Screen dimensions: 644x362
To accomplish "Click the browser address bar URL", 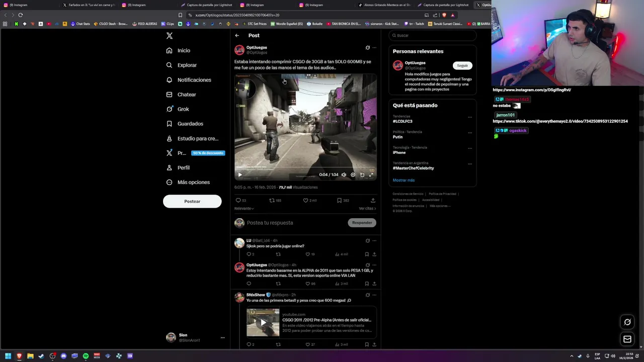I will point(236,15).
